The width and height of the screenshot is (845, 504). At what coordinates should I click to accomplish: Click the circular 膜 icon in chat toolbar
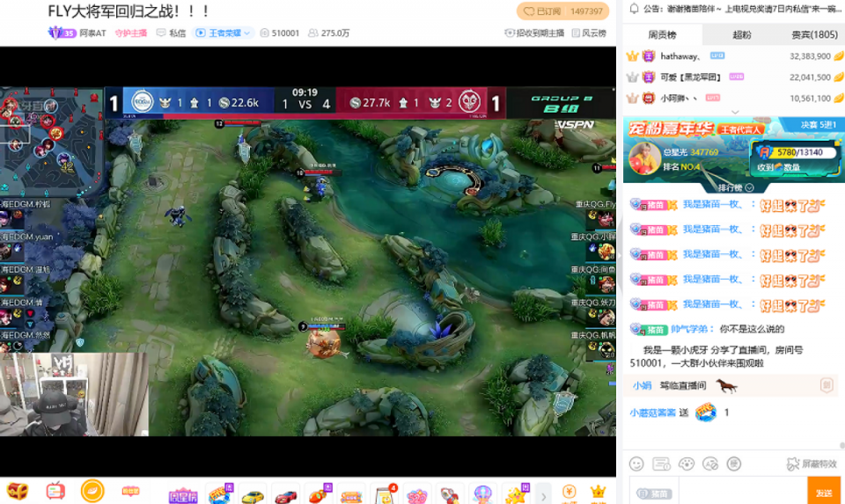(734, 464)
